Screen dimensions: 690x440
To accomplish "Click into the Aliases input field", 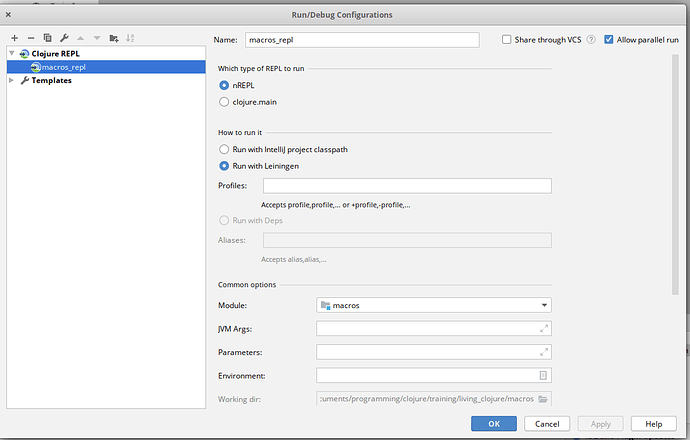I will 407,240.
